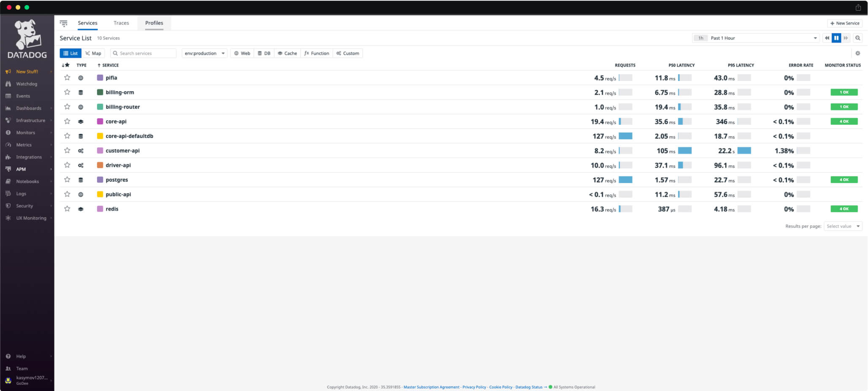
Task: Open the Privacy Policy link in the footer
Action: (474, 387)
